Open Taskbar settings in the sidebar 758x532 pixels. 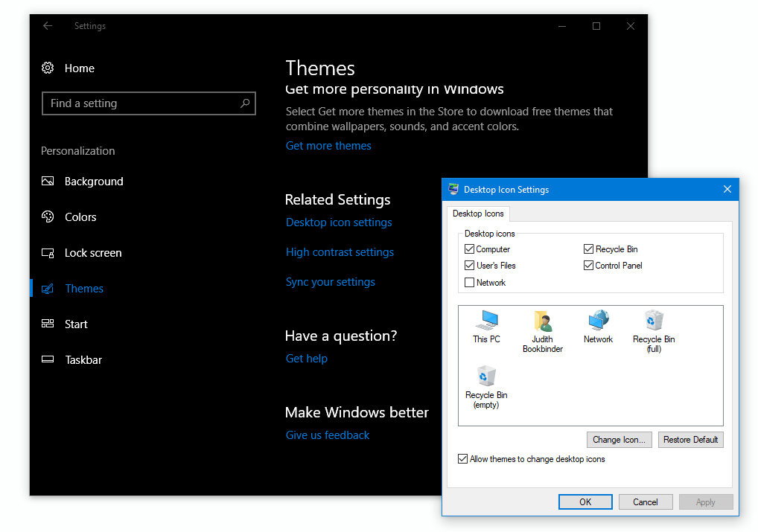click(83, 359)
